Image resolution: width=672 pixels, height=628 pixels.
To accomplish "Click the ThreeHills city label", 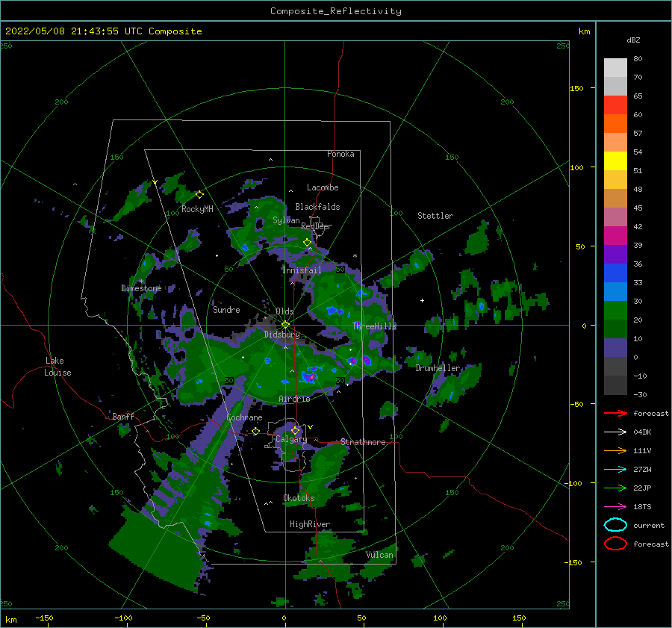I will point(375,326).
